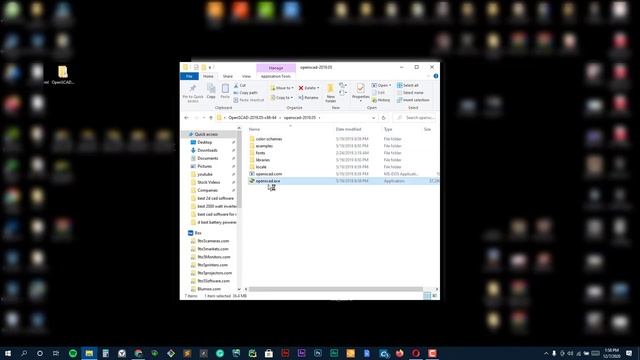The image size is (640, 360).
Task: Select the fonts folder
Action: click(260, 153)
